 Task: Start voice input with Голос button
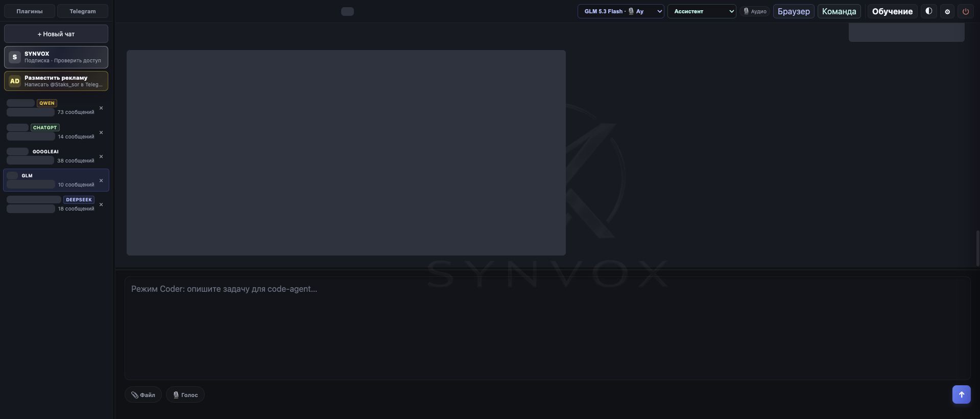pyautogui.click(x=185, y=394)
